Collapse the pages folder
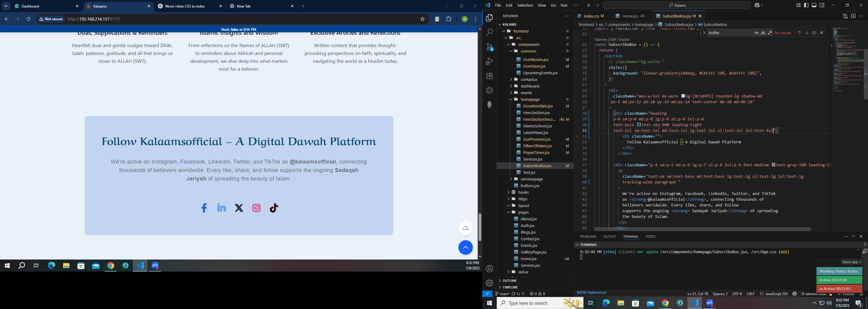Viewport: 868px width, 309px height. pos(508,212)
